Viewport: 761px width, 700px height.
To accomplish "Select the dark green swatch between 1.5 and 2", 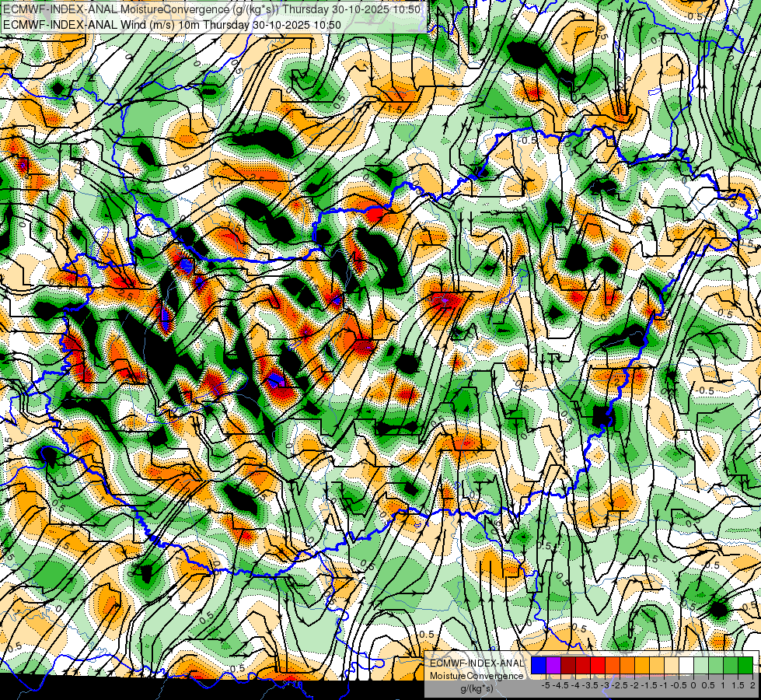I will 745,666.
